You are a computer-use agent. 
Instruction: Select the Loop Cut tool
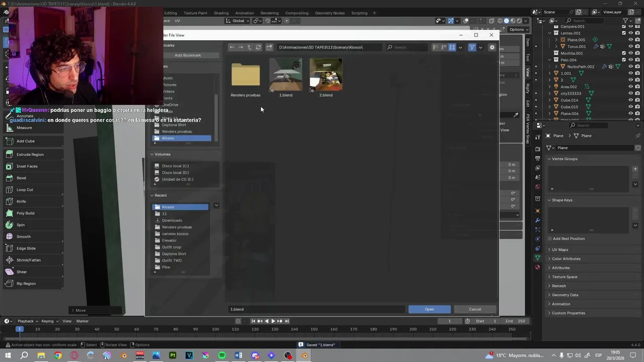pyautogui.click(x=33, y=190)
